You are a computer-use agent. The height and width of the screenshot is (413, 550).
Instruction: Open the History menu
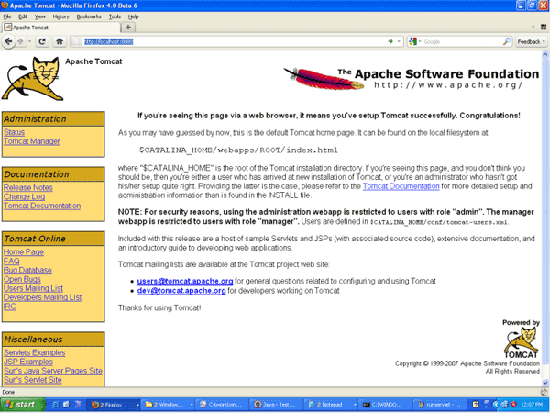pos(61,16)
